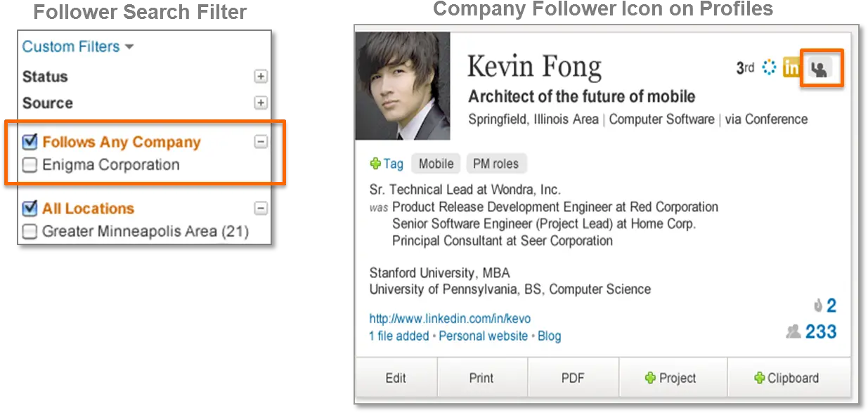The width and height of the screenshot is (868, 413).
Task: Click the company follower icon on profile
Action: point(820,68)
